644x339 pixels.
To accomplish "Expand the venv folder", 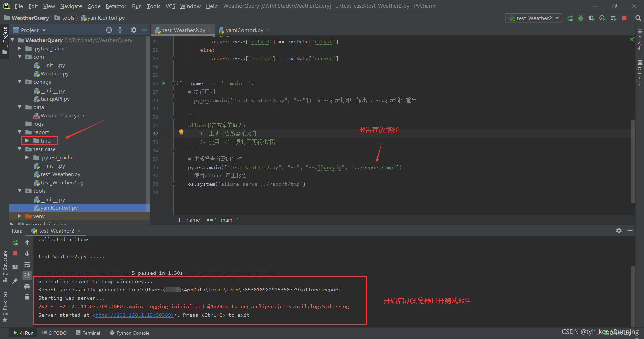I will (20, 216).
